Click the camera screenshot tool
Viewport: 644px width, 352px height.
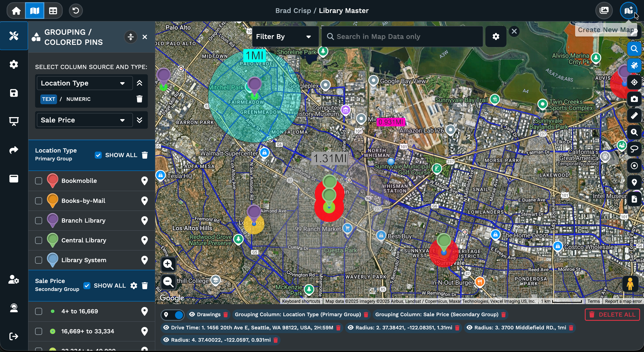point(634,99)
